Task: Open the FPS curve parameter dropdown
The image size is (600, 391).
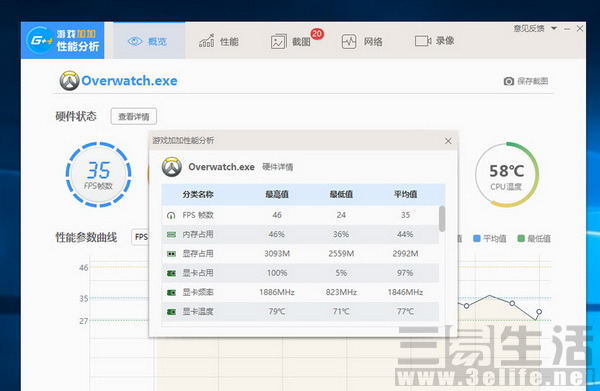Action: click(x=140, y=237)
